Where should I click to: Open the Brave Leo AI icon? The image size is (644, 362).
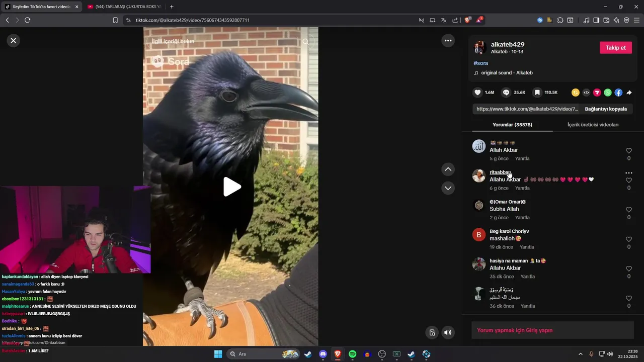point(616,20)
